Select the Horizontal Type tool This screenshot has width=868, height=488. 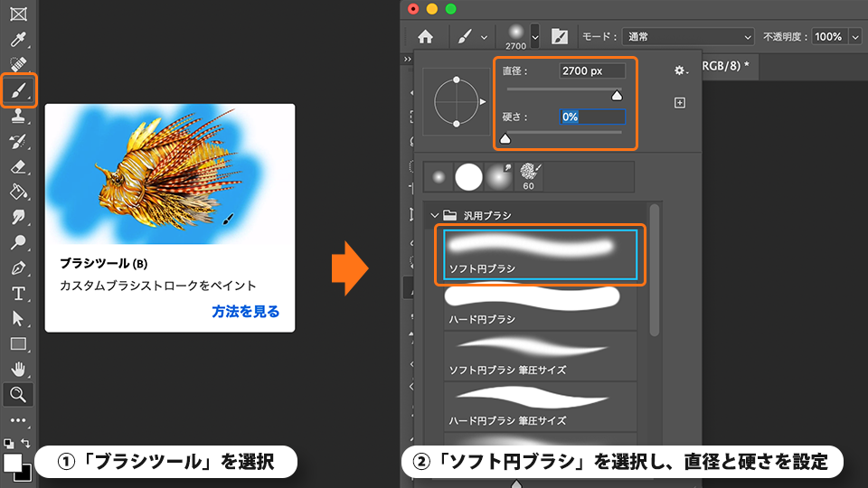[18, 293]
